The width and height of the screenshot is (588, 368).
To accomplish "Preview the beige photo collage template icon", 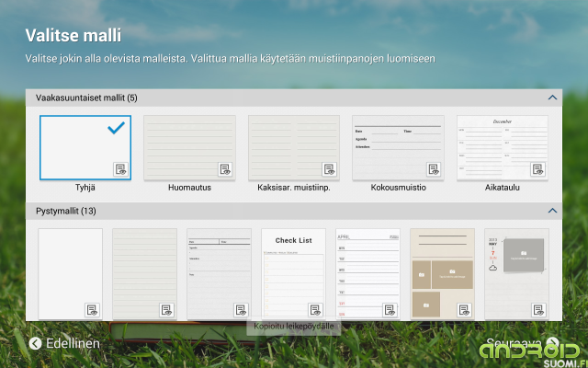I will coord(464,310).
